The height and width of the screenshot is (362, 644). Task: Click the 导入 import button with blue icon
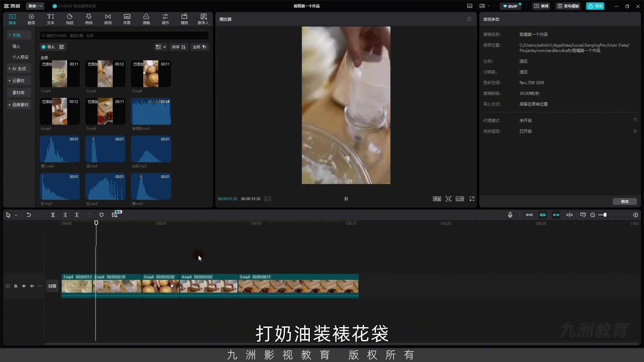48,47
